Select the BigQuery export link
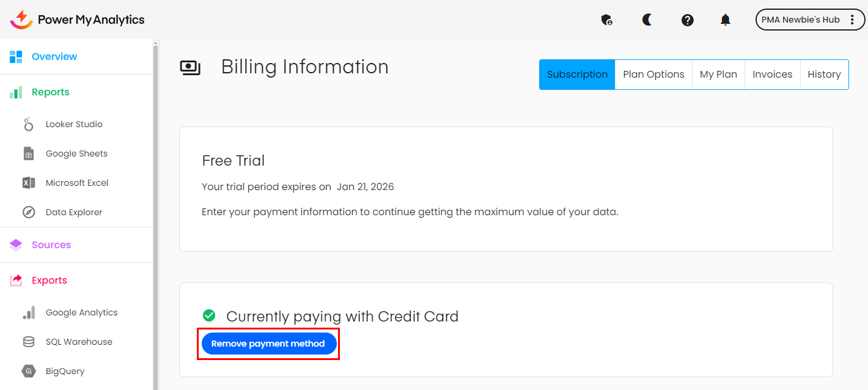 pos(65,371)
